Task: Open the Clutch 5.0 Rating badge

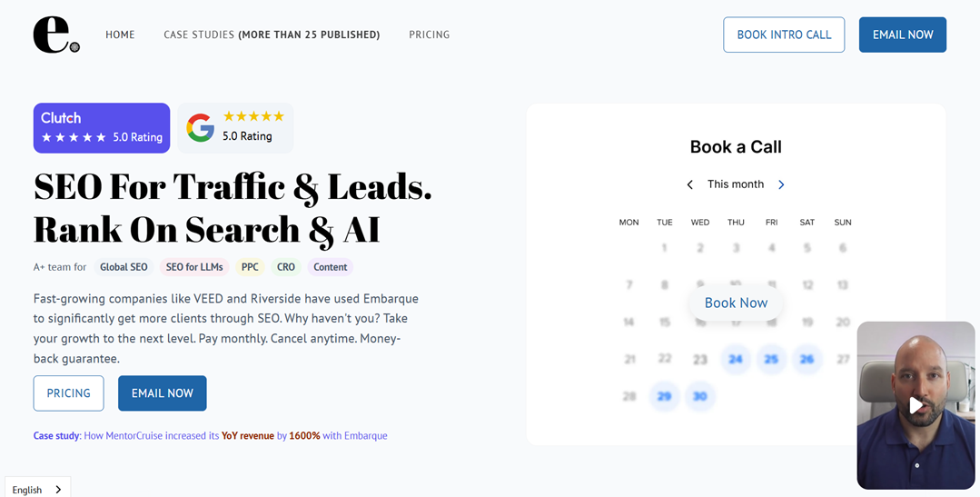Action: pos(101,128)
